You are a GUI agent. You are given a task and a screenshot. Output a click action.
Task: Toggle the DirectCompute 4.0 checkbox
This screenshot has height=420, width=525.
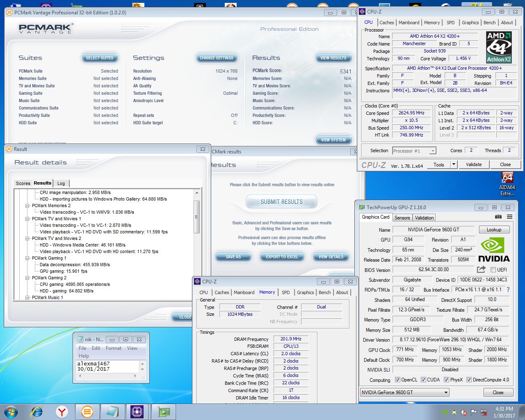pos(469,380)
